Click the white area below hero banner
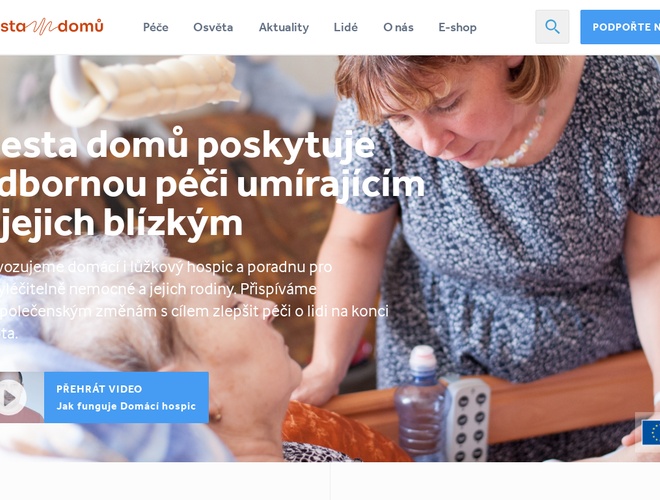This screenshot has width=660, height=500. (x=330, y=481)
